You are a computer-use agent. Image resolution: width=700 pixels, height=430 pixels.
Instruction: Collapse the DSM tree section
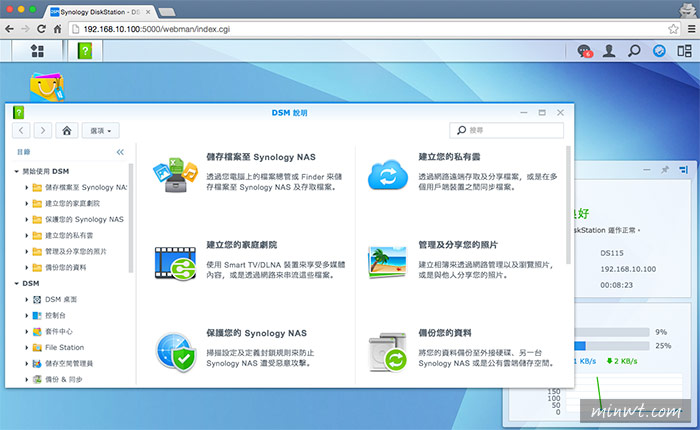tap(17, 284)
